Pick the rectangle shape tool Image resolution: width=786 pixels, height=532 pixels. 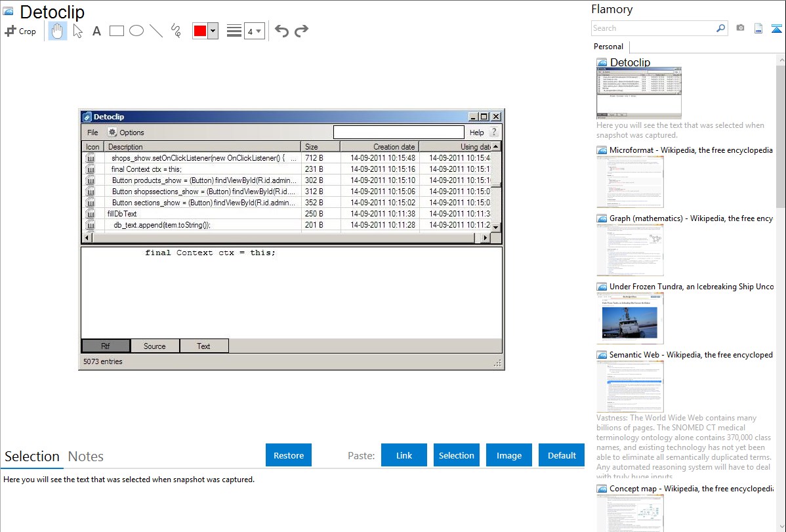coord(117,31)
